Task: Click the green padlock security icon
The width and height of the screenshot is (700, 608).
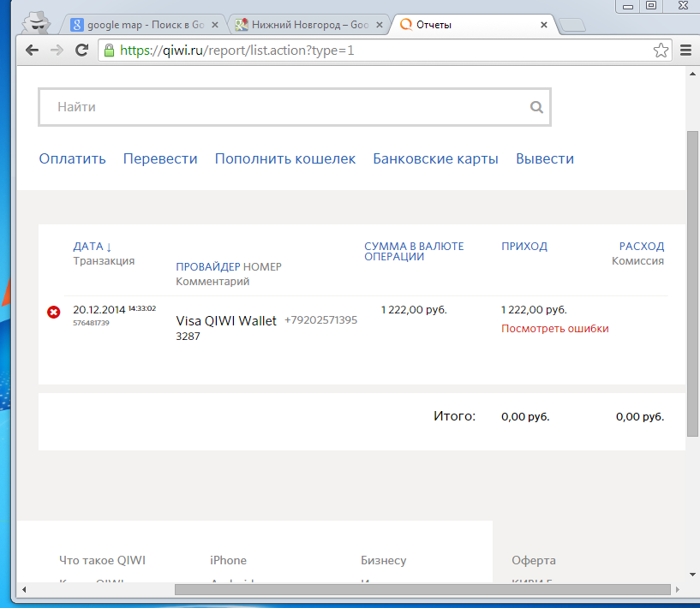Action: tap(109, 51)
